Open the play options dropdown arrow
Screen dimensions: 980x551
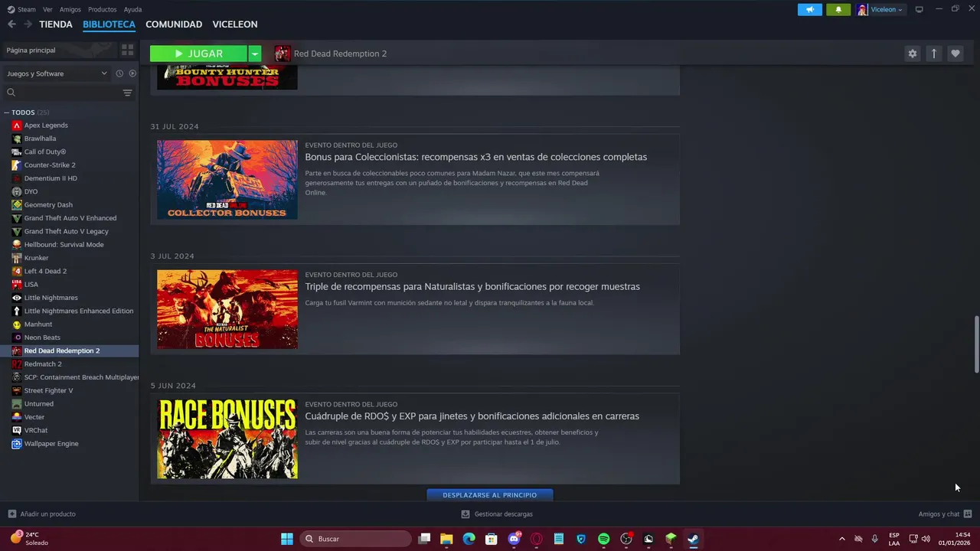[x=255, y=54]
